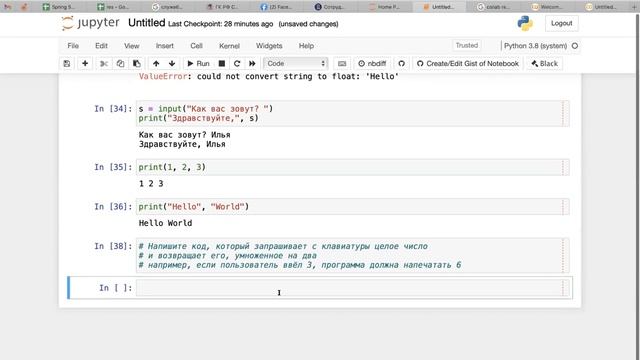Rename the notebook title Untitled
This screenshot has height=360, width=640.
[147, 23]
